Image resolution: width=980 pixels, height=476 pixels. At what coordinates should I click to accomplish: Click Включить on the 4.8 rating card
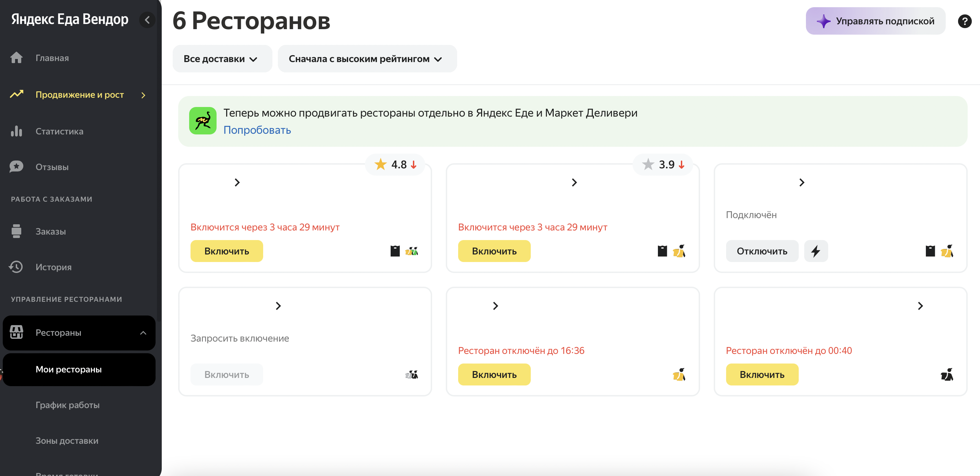pos(226,251)
